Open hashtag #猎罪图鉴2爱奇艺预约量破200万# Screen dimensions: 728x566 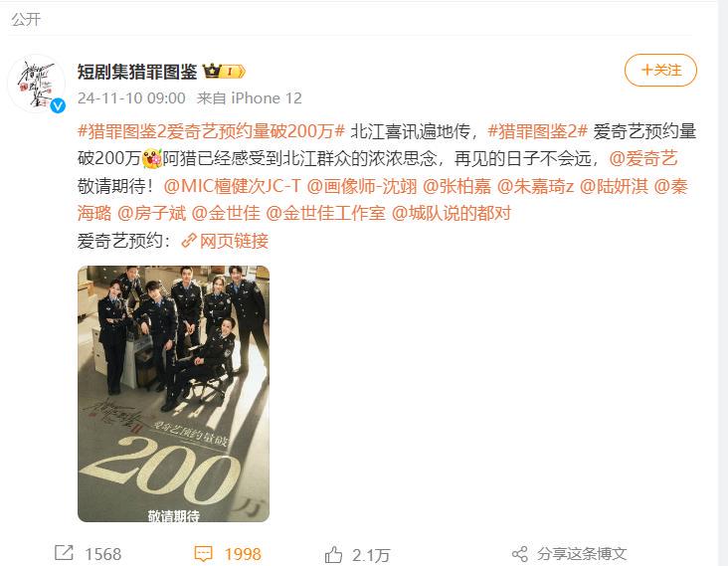point(211,131)
